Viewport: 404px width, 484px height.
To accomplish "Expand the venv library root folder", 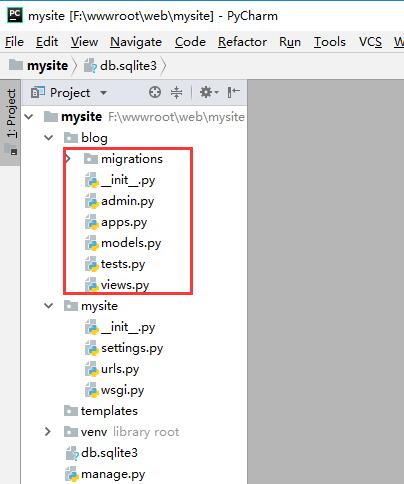I will (x=48, y=432).
